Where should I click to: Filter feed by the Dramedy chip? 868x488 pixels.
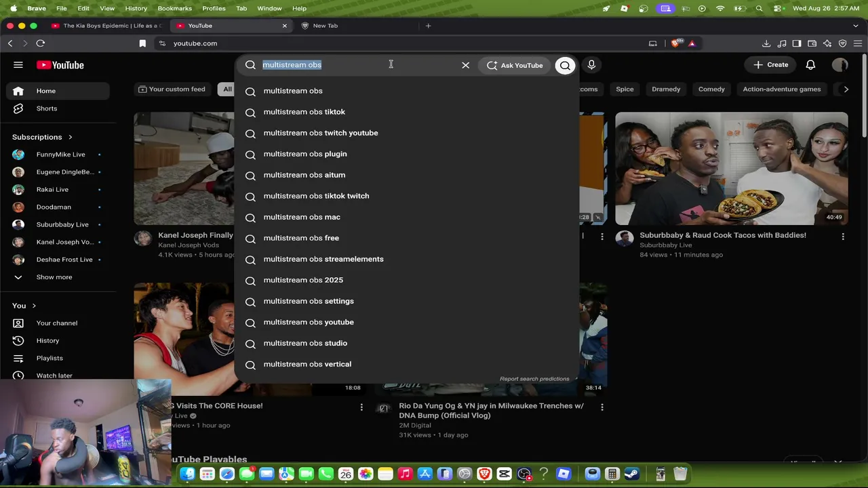tap(666, 89)
